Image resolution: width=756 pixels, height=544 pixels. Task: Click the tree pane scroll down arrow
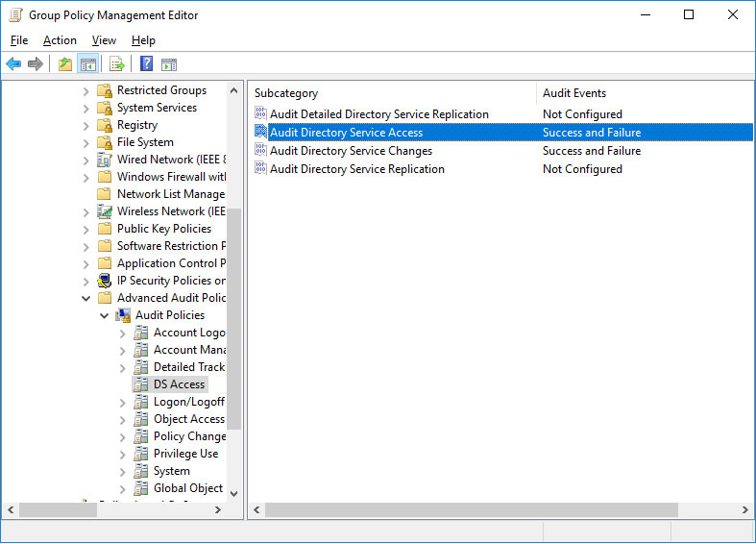click(233, 493)
